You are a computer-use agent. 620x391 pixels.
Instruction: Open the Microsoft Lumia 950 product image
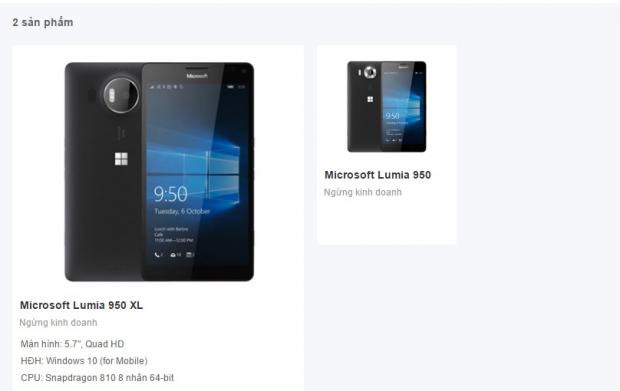tap(387, 106)
